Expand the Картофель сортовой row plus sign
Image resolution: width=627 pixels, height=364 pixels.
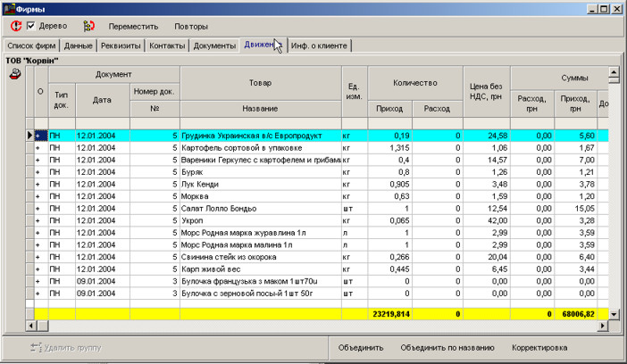pos(39,148)
